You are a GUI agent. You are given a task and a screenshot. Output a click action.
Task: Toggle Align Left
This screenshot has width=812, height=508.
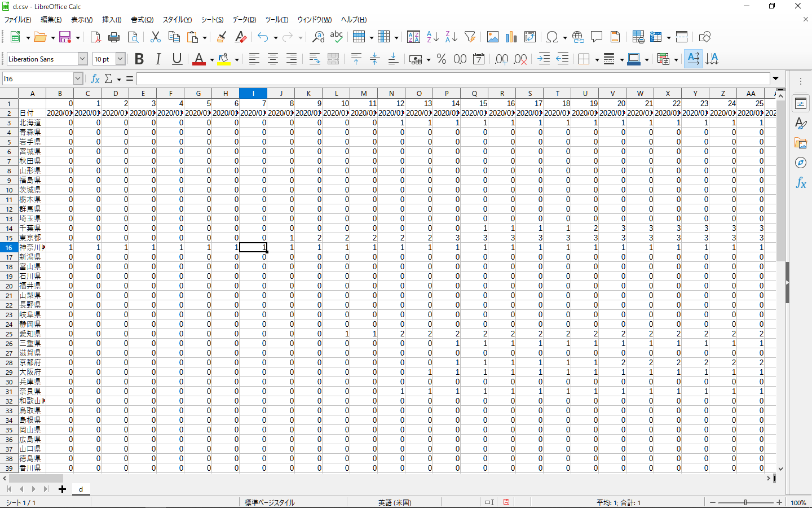click(x=254, y=59)
